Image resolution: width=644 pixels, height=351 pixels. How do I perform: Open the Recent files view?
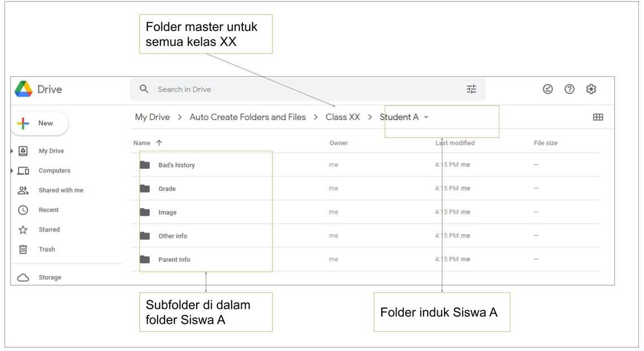coord(49,210)
